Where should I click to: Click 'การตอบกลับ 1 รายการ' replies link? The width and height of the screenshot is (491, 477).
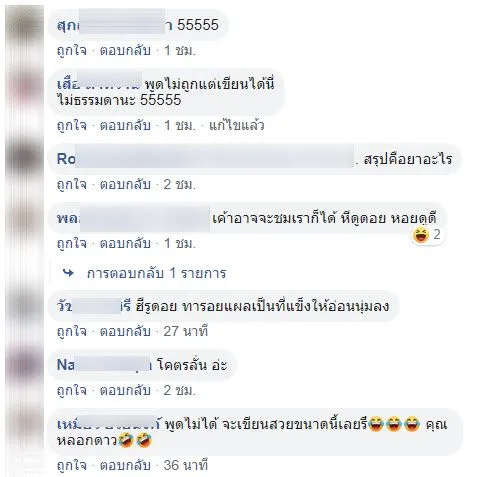pos(156,273)
